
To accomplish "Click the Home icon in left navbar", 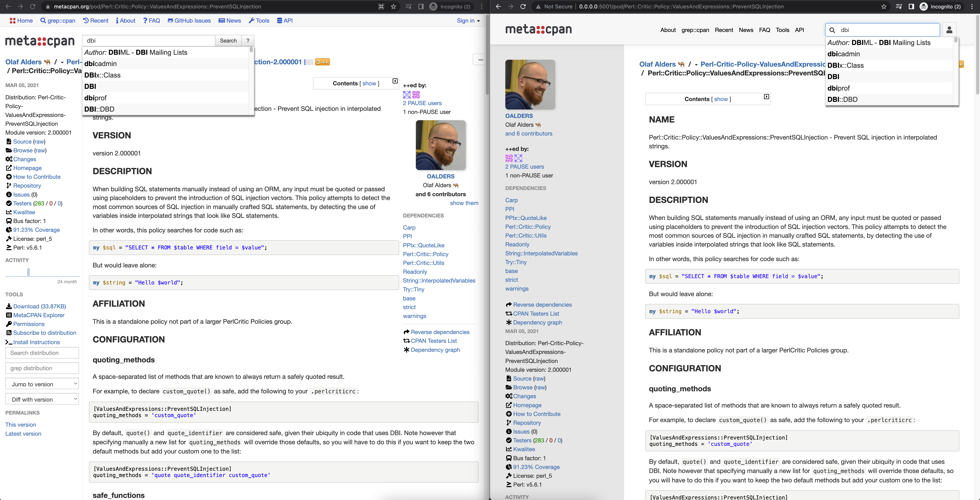I will tap(13, 20).
